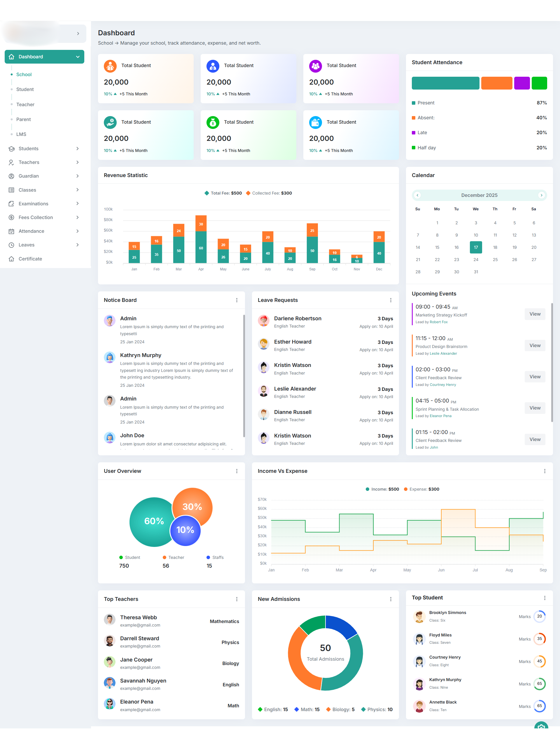Click the Guardian sidebar icon

(11, 176)
